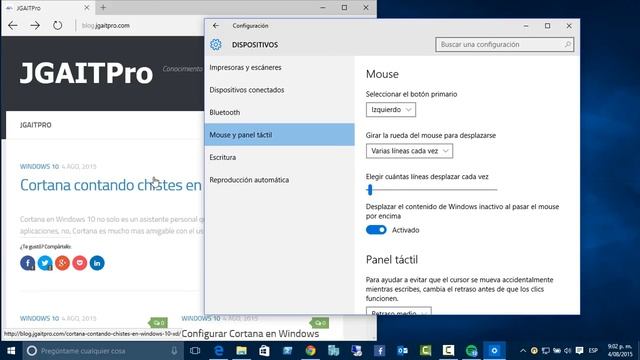The height and width of the screenshot is (360, 640).
Task: Open the Action Center notifications icon
Action: (579, 351)
